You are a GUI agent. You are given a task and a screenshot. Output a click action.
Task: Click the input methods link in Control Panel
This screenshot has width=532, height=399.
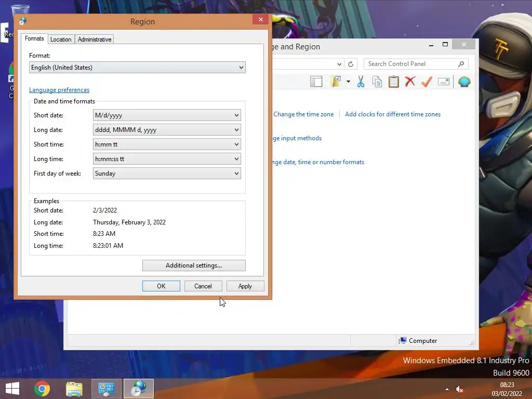[297, 138]
